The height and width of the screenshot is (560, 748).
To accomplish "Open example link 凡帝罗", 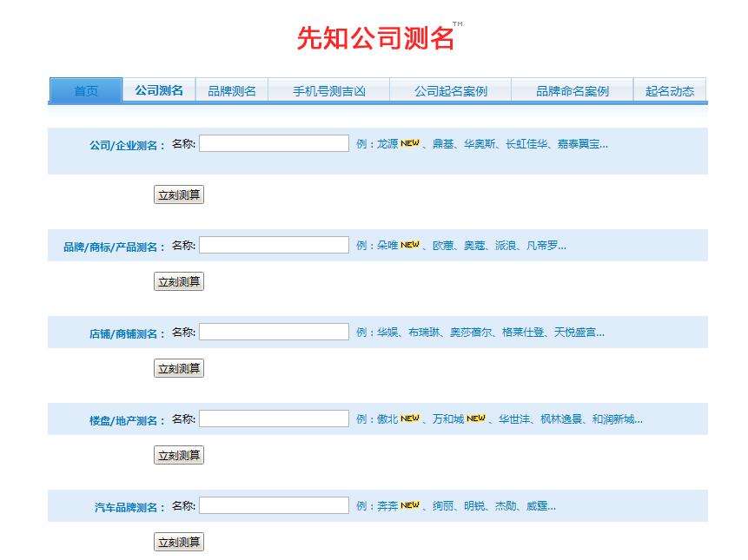I will (x=542, y=246).
